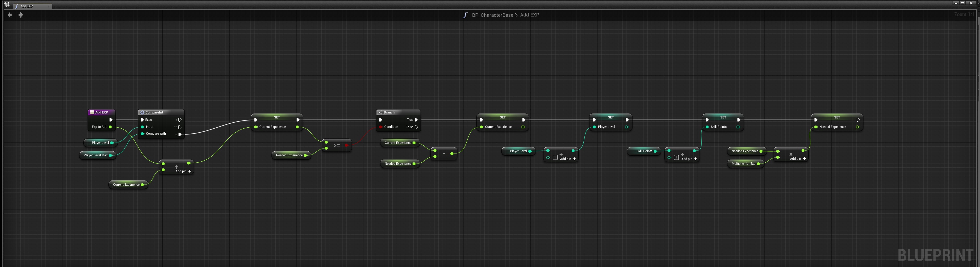
Task: Click the forward navigation arrow
Action: pyautogui.click(x=21, y=15)
